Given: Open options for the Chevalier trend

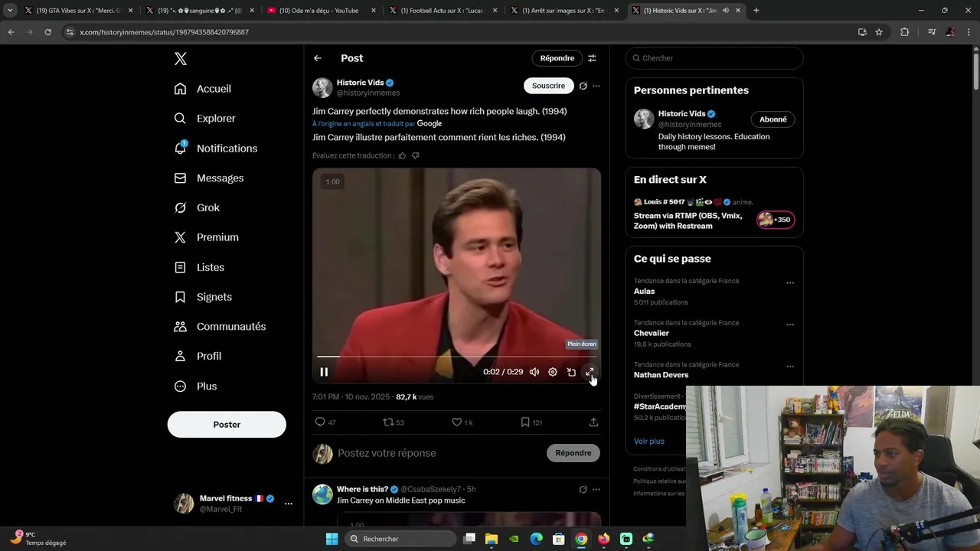Looking at the screenshot, I should coord(790,324).
